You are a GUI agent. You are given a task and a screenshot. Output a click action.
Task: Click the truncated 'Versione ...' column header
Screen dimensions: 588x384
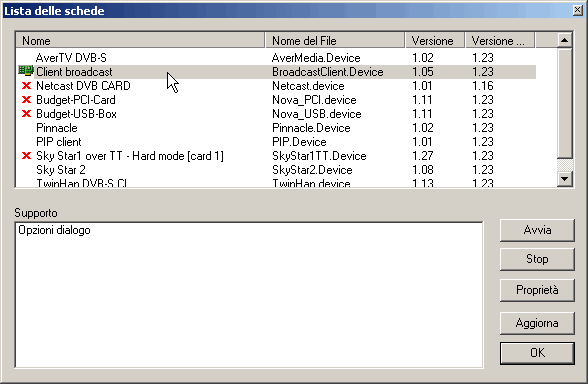(x=500, y=40)
